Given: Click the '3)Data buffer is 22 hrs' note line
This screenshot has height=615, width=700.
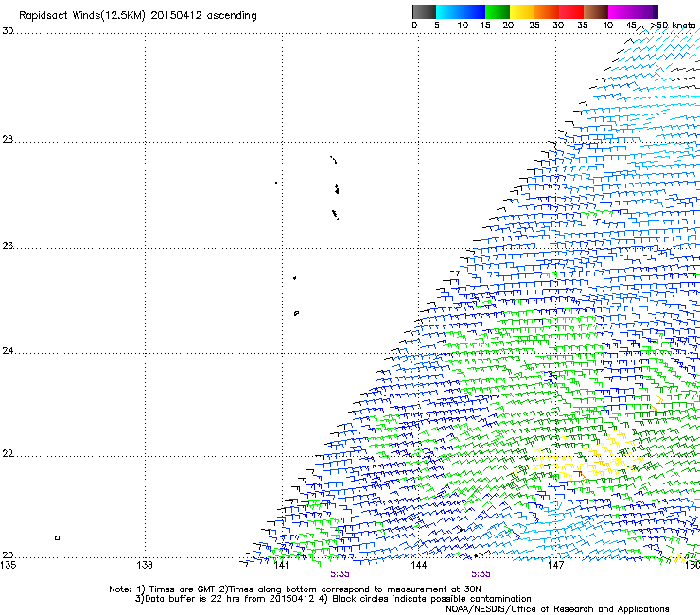Looking at the screenshot, I should pyautogui.click(x=333, y=599).
